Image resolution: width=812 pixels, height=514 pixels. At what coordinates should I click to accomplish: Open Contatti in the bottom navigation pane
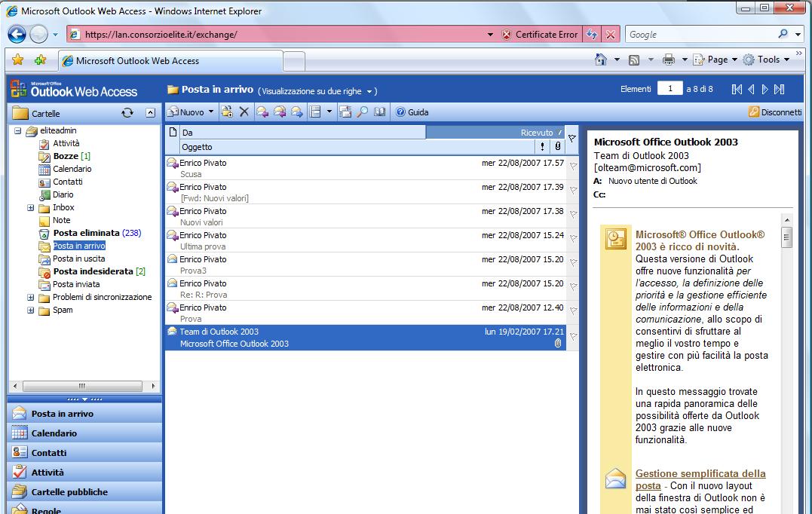coord(85,453)
